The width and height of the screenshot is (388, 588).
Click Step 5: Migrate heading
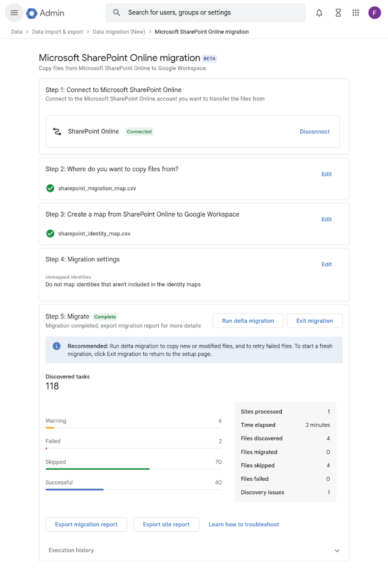[x=67, y=317]
